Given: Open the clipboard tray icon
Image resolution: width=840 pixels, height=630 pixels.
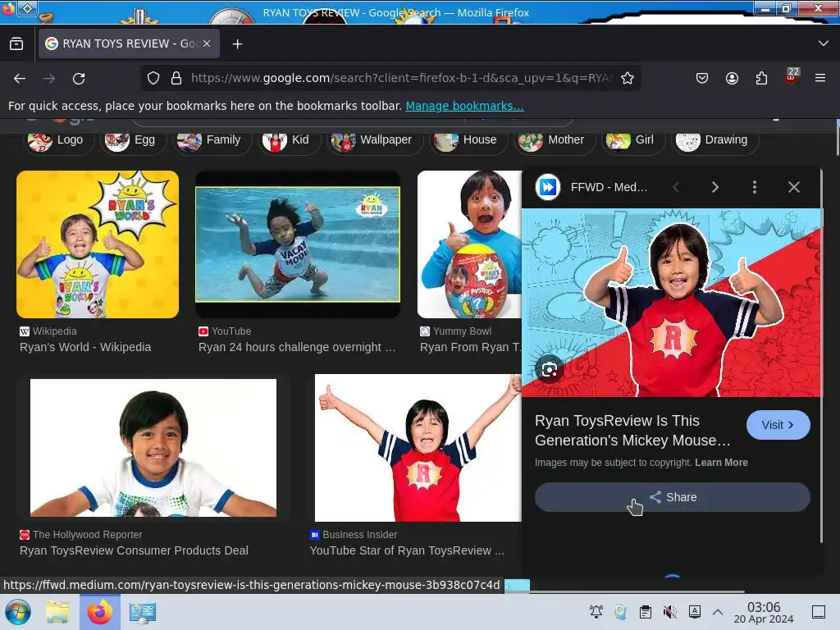Looking at the screenshot, I should point(646,611).
